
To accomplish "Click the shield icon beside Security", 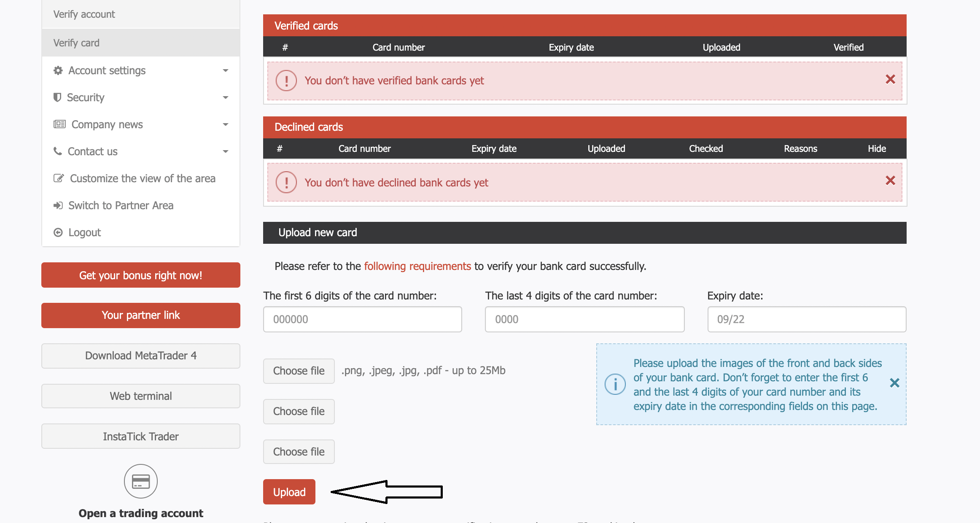I will [x=57, y=97].
